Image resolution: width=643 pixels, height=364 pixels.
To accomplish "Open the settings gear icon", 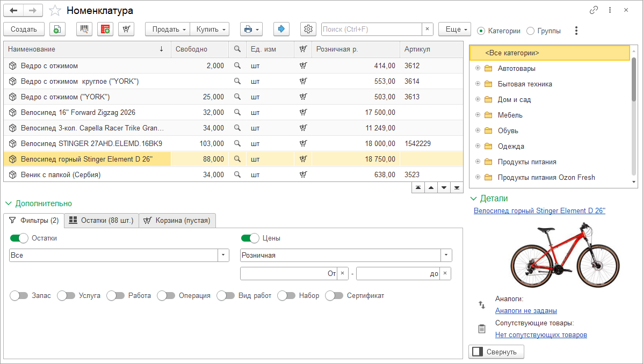I will pos(308,29).
